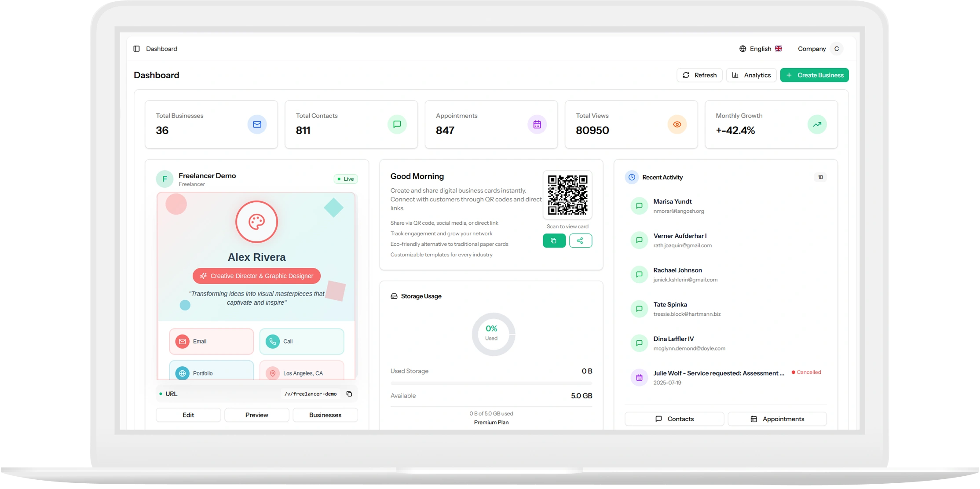Viewport: 980px width, 489px height.
Task: Click the Recent Activity clock icon
Action: pyautogui.click(x=632, y=177)
